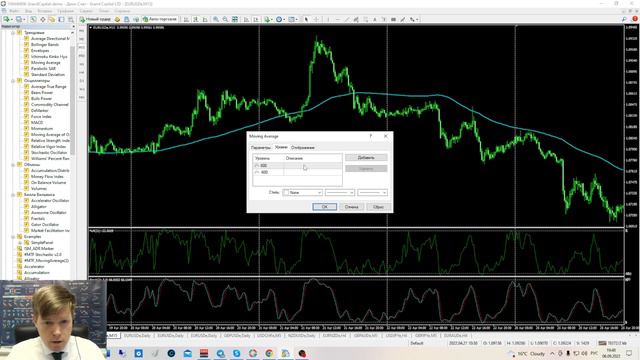Viewport: 640px width, 360px height.
Task: Open the Profiles toolbar menu
Action: coord(20,19)
